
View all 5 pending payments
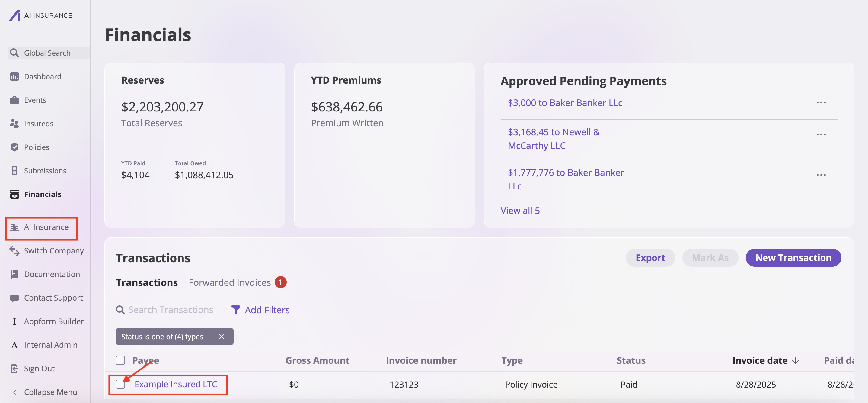(x=520, y=210)
